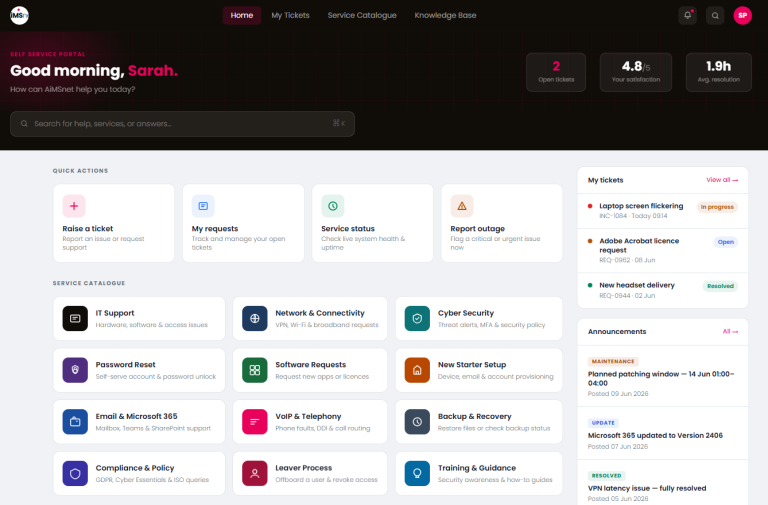Click the Service status clock icon
This screenshot has height=505, width=768.
tap(333, 206)
